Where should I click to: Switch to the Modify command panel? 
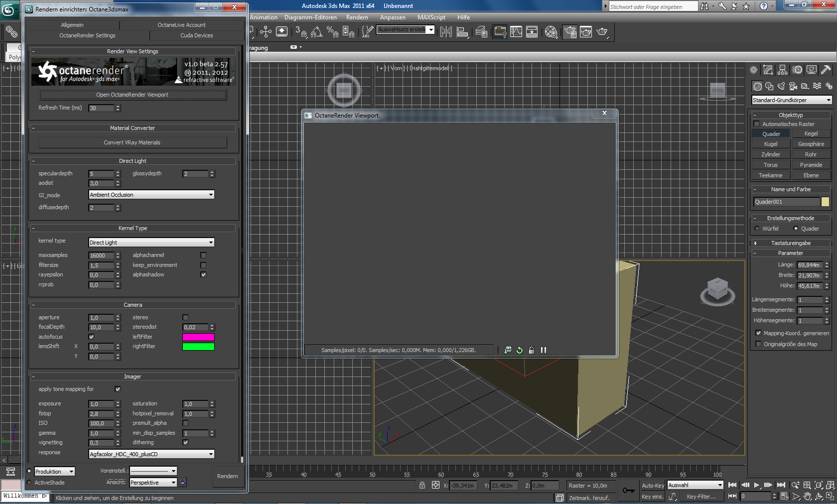pos(768,70)
